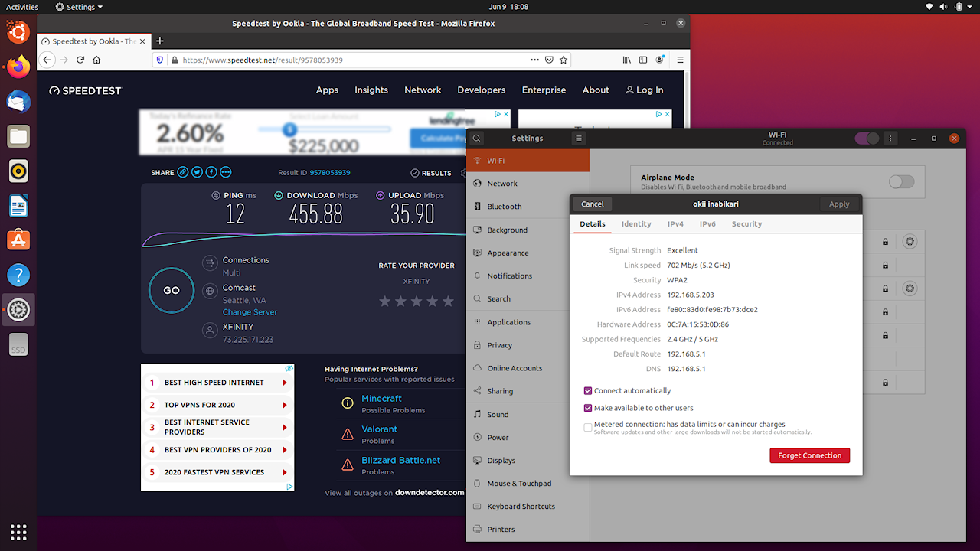This screenshot has width=980, height=551.
Task: Share result via link icon
Action: point(183,172)
